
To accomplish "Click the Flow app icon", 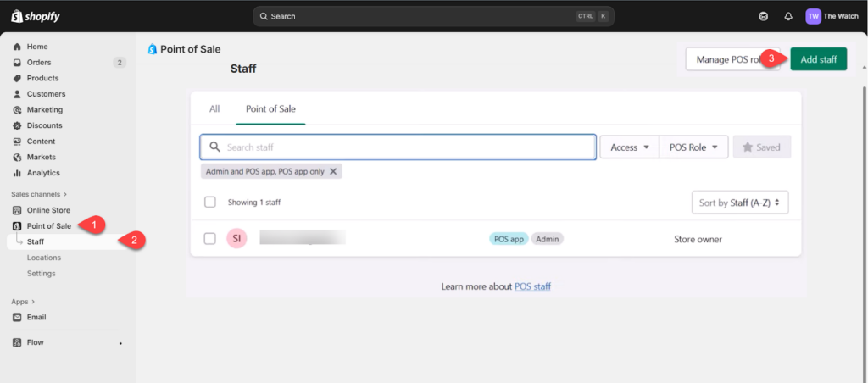I will 17,342.
